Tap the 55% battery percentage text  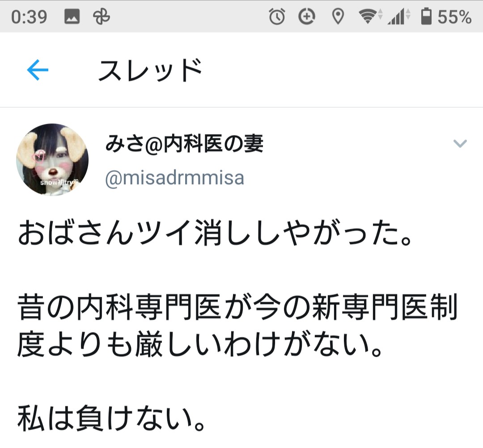tap(454, 17)
